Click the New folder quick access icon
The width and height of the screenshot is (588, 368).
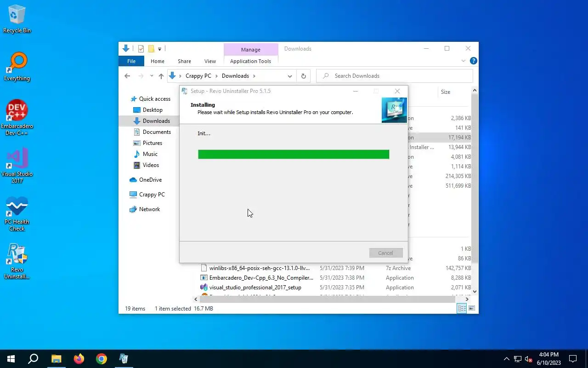tap(151, 49)
